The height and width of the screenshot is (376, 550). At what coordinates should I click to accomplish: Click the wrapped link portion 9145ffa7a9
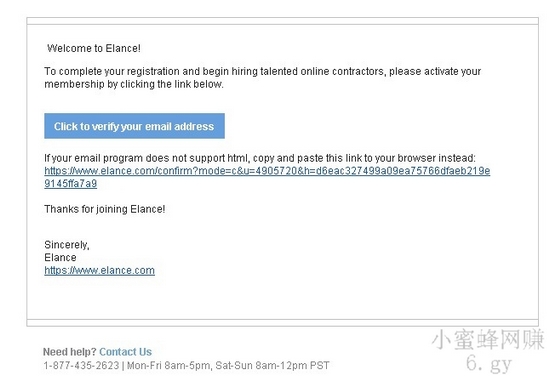click(71, 183)
